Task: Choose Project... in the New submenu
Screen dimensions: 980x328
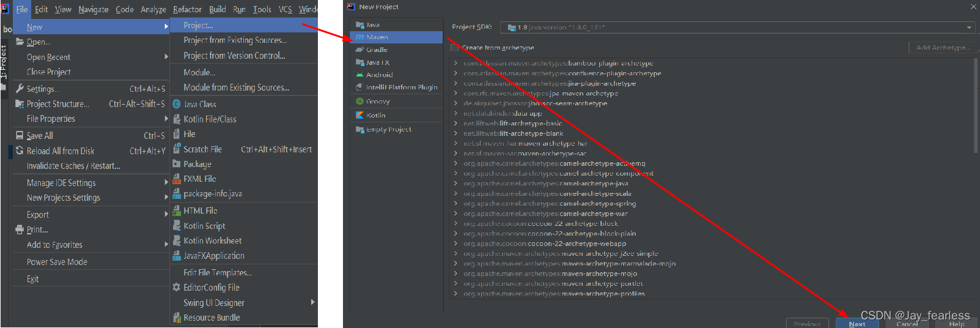Action: click(x=243, y=25)
